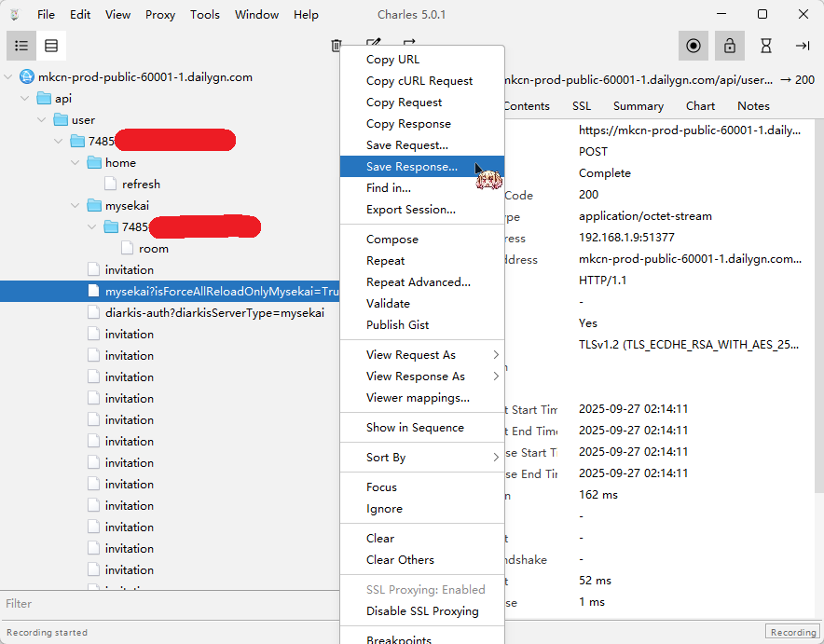Image resolution: width=824 pixels, height=644 pixels.
Task: Toggle SSL proxying padlock icon
Action: tap(730, 46)
